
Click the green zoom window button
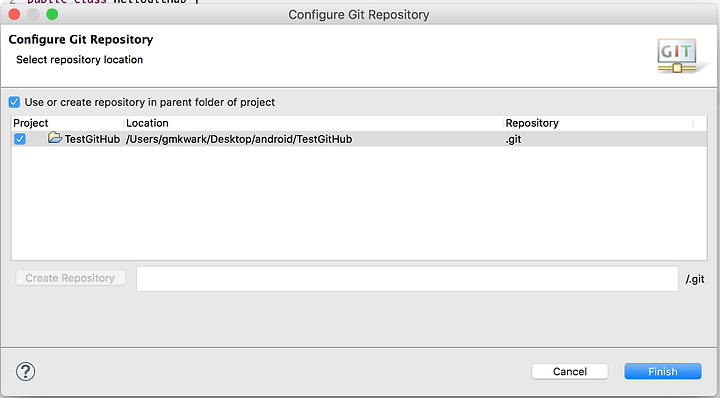[x=52, y=14]
